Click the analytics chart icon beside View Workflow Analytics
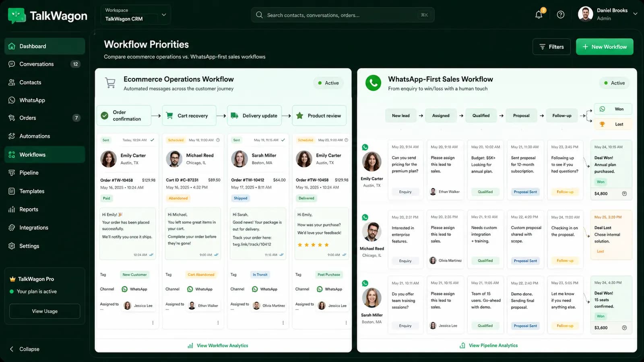Screen dimensions: 644x362 click(190, 346)
